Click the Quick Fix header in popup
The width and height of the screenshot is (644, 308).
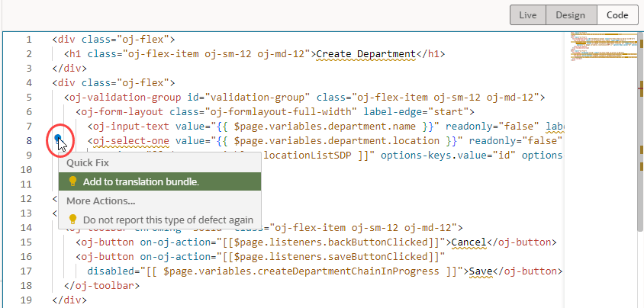(88, 163)
